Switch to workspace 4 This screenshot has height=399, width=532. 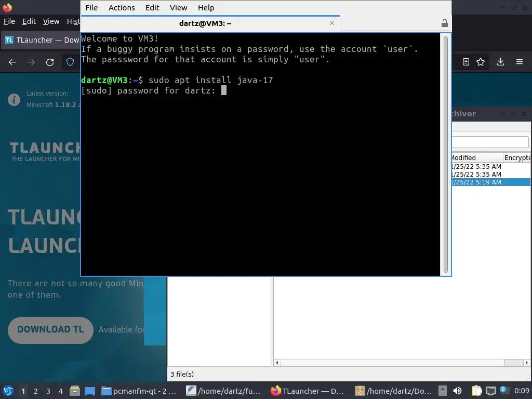[x=61, y=391]
